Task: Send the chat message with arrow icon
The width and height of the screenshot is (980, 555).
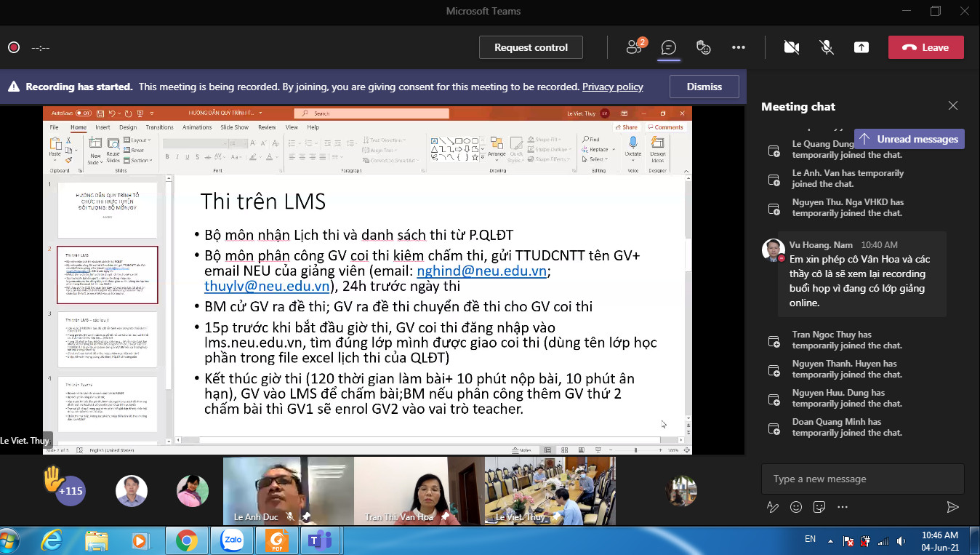Action: [x=952, y=507]
